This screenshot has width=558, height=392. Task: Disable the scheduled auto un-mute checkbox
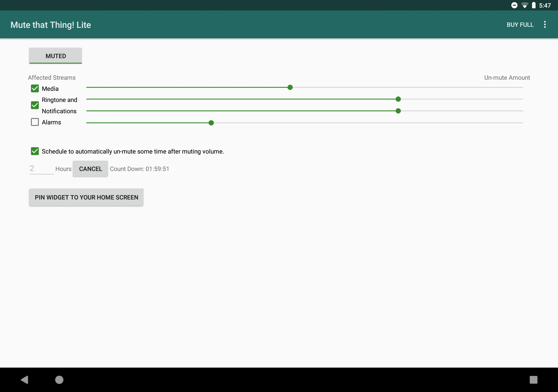coord(35,151)
